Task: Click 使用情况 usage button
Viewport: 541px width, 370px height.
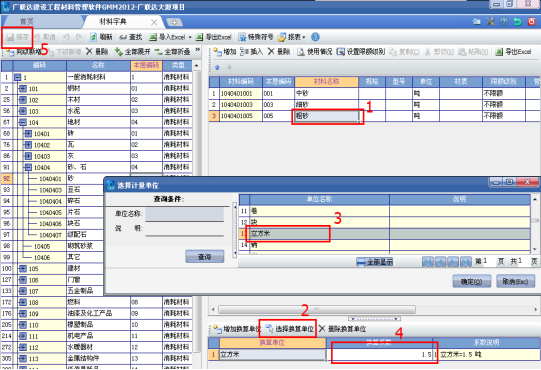Action: click(x=315, y=52)
